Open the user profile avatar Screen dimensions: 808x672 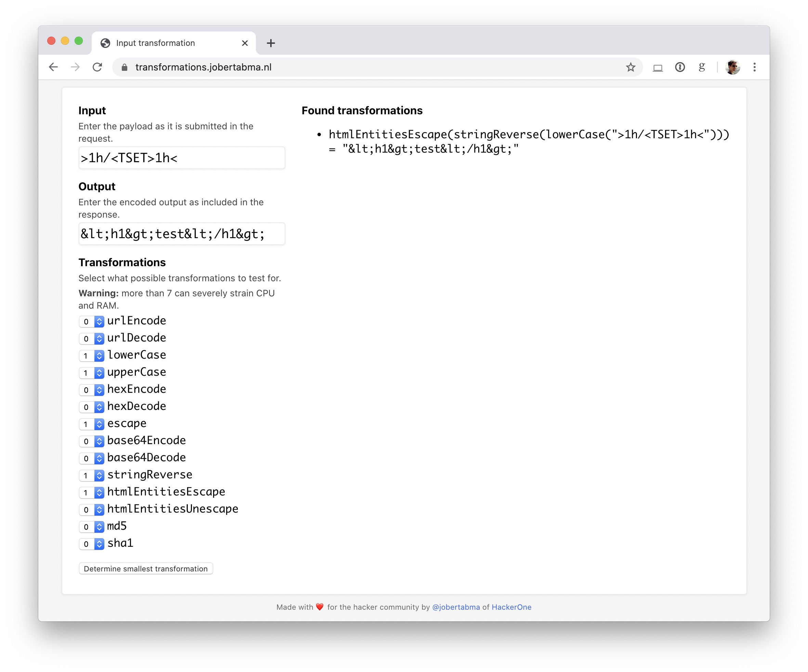click(732, 67)
